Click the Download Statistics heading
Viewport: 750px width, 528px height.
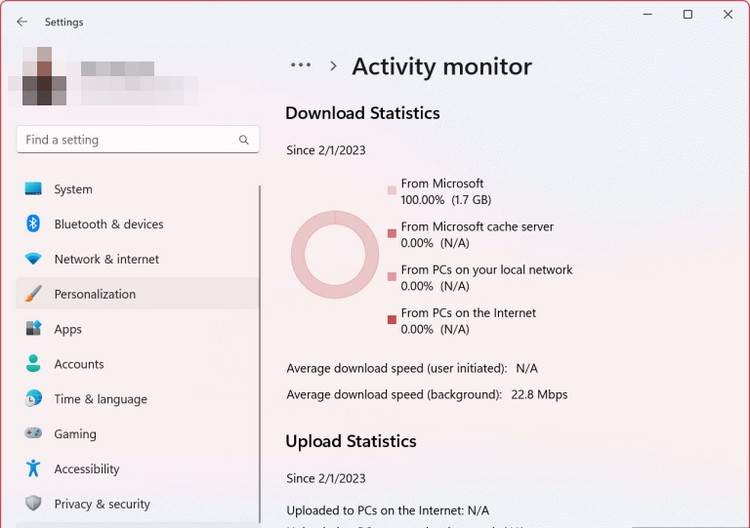(x=363, y=113)
